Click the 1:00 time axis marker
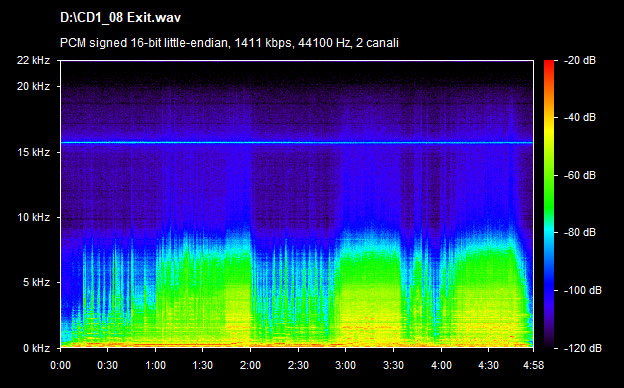 tap(155, 365)
